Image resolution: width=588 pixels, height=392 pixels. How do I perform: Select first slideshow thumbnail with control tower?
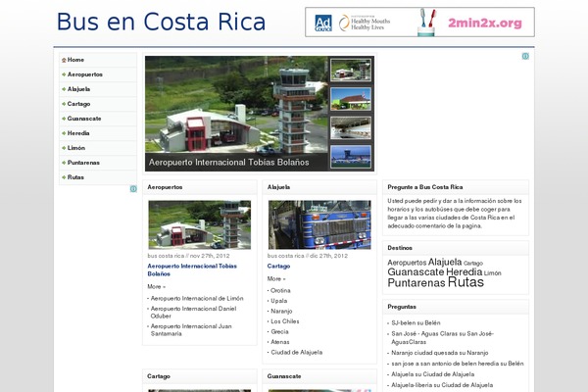click(351, 71)
